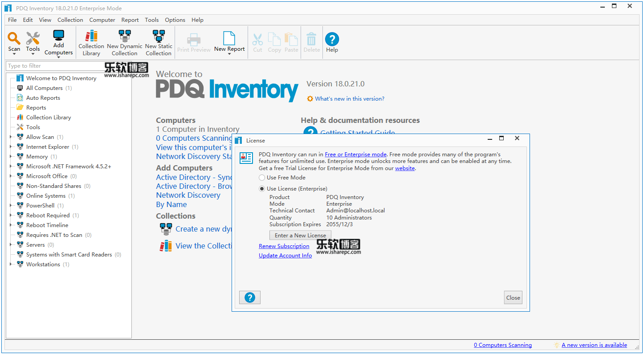Click the Reports folder tree icon

[20, 108]
